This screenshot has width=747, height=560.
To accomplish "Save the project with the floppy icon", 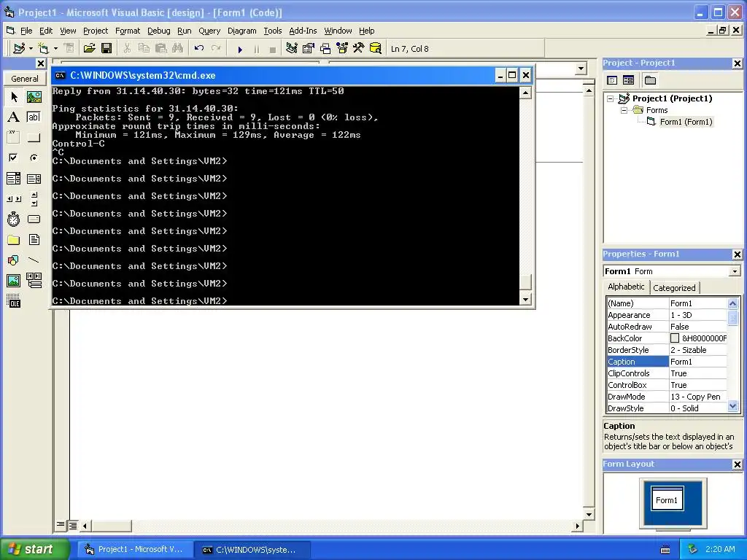I will coord(107,49).
